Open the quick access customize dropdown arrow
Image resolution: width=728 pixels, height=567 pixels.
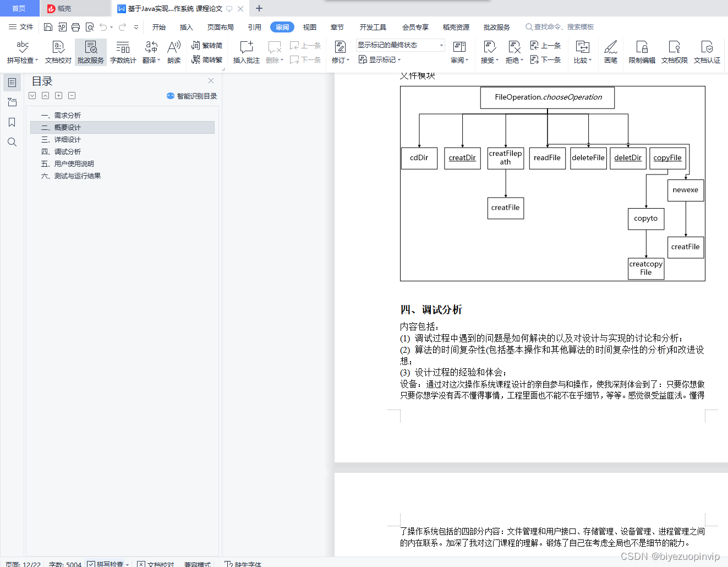click(x=136, y=27)
